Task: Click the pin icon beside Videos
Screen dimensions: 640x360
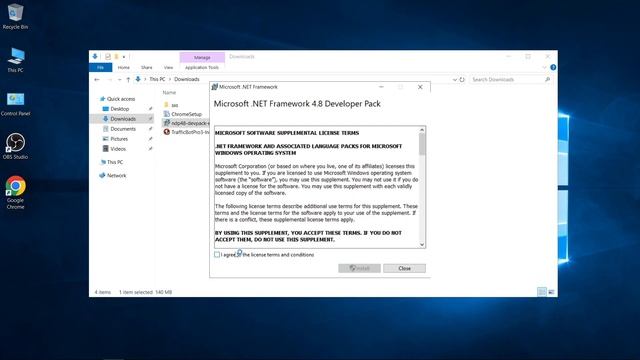Action: point(150,149)
